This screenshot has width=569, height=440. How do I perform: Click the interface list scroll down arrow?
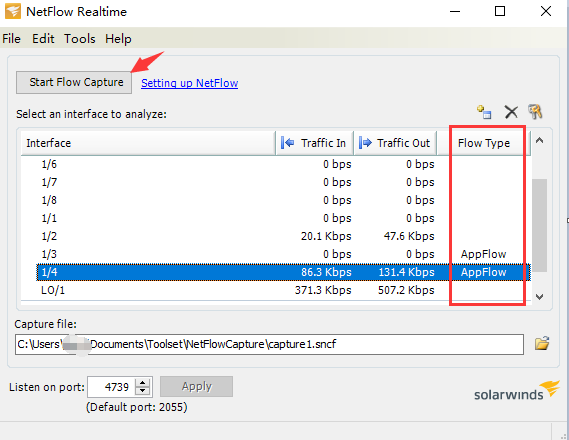pyautogui.click(x=540, y=296)
